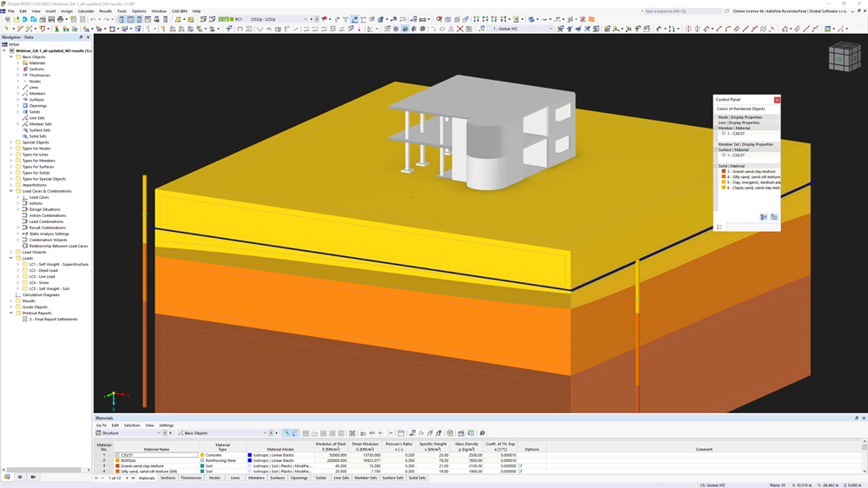Image resolution: width=868 pixels, height=488 pixels.
Task: Open the Calculate menu
Action: pyautogui.click(x=86, y=11)
